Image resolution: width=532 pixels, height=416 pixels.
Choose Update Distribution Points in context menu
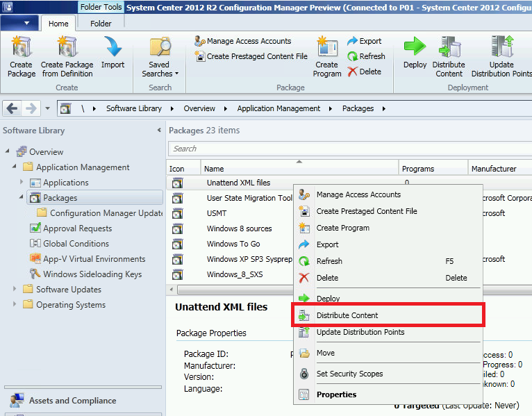(x=388, y=332)
